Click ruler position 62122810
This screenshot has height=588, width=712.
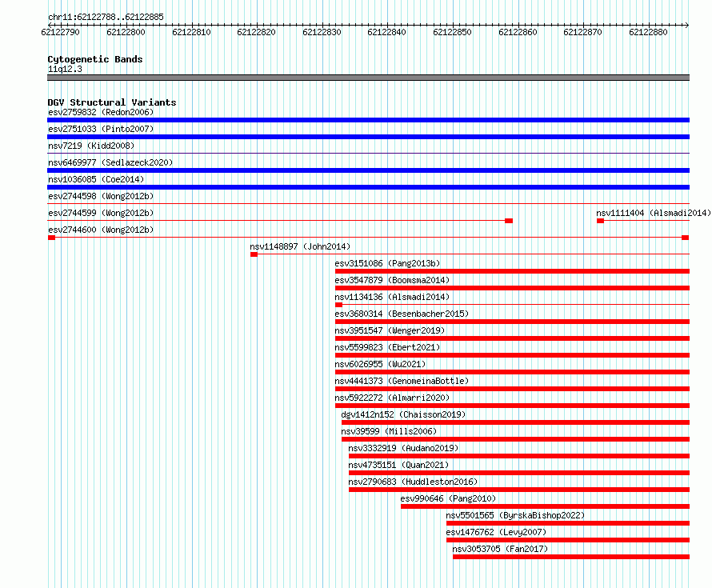(x=192, y=32)
